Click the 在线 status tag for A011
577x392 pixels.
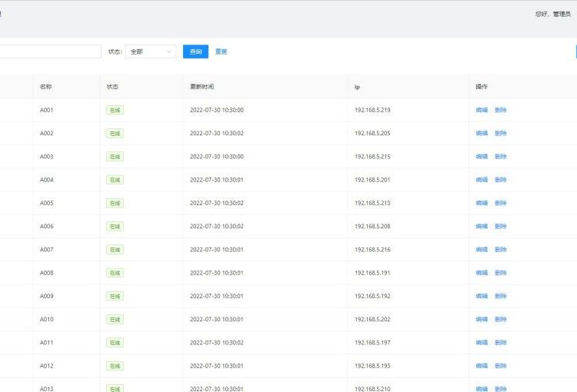pyautogui.click(x=115, y=342)
